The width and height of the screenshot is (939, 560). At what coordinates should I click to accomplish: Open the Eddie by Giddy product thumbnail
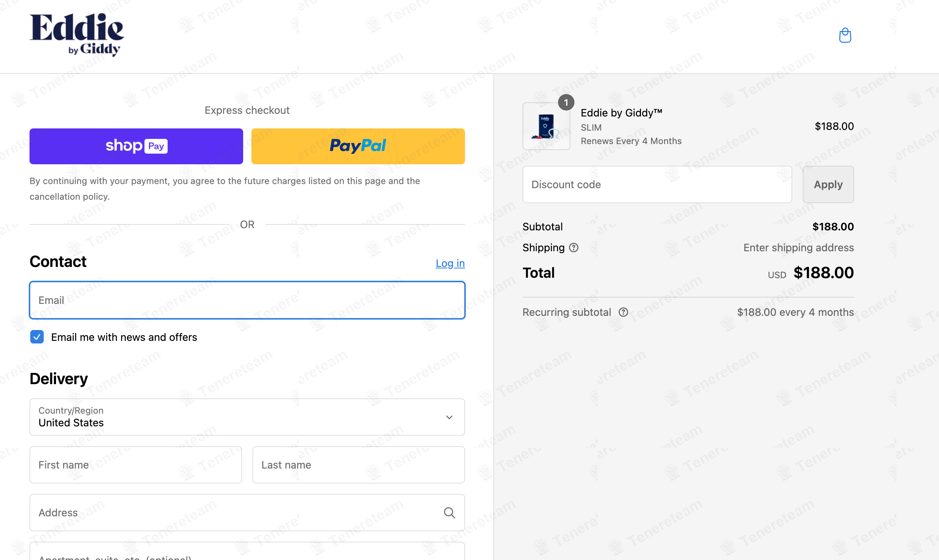click(546, 126)
